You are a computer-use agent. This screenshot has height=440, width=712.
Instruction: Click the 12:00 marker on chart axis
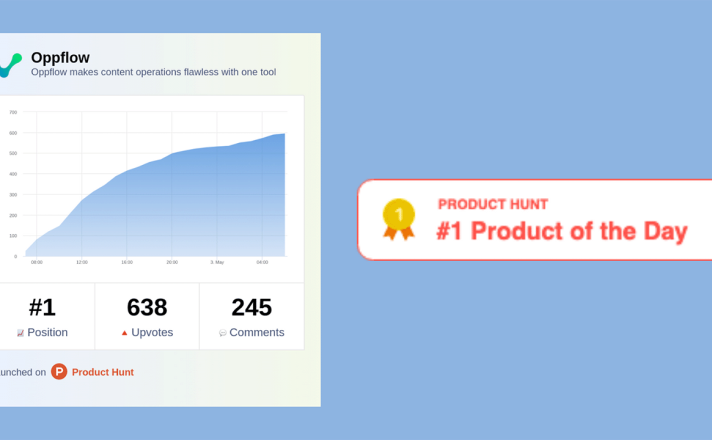coord(82,262)
